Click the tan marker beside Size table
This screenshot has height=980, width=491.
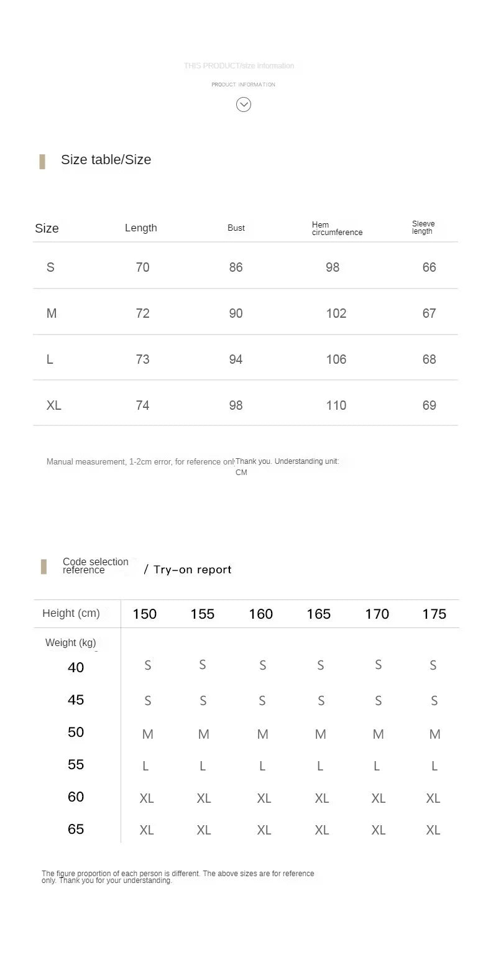(42, 162)
